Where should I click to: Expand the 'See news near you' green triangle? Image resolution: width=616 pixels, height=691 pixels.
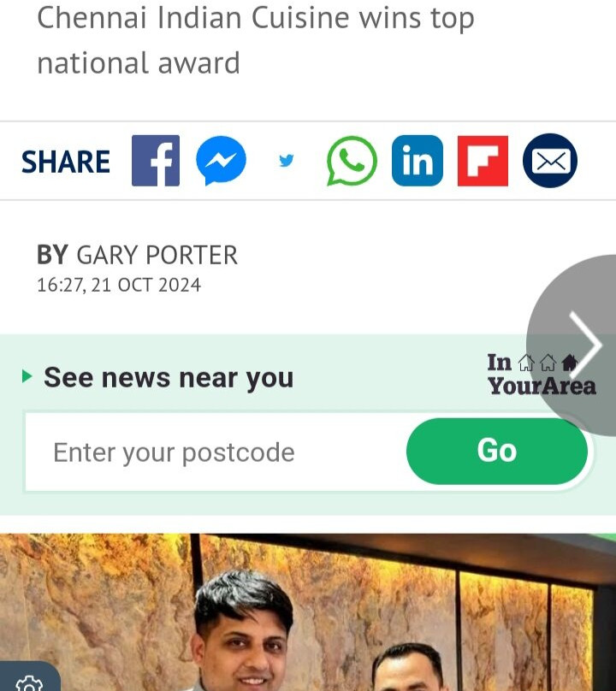(x=27, y=377)
